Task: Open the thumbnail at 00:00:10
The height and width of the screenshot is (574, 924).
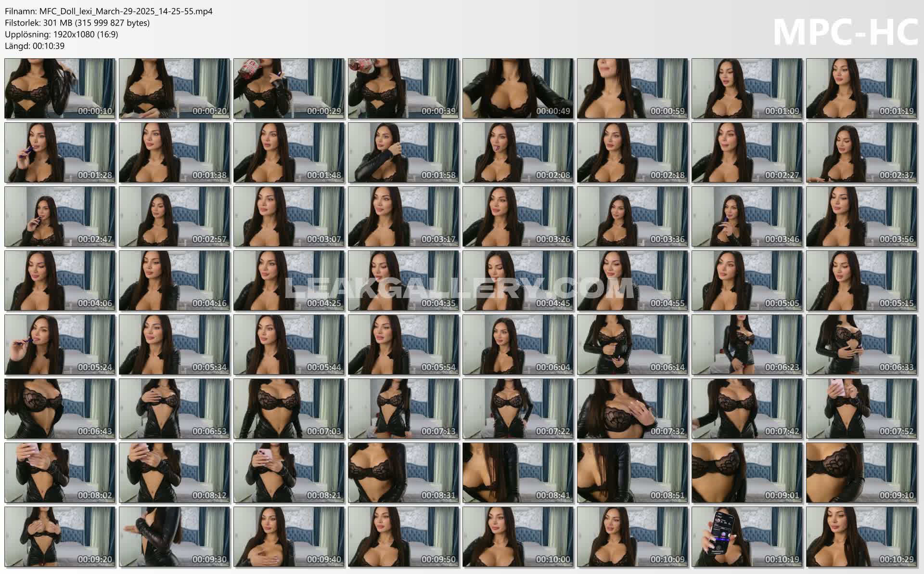Action: (60, 89)
